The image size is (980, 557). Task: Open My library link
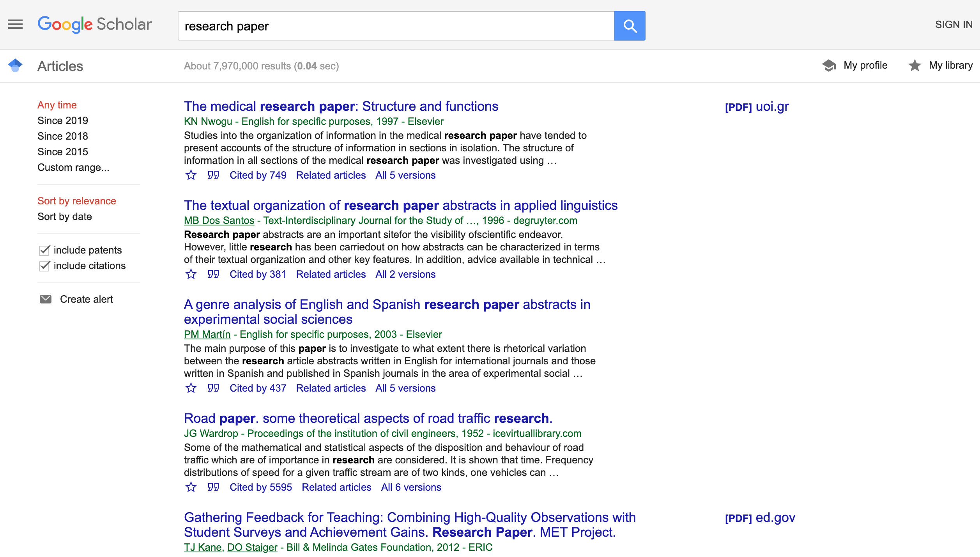point(951,65)
